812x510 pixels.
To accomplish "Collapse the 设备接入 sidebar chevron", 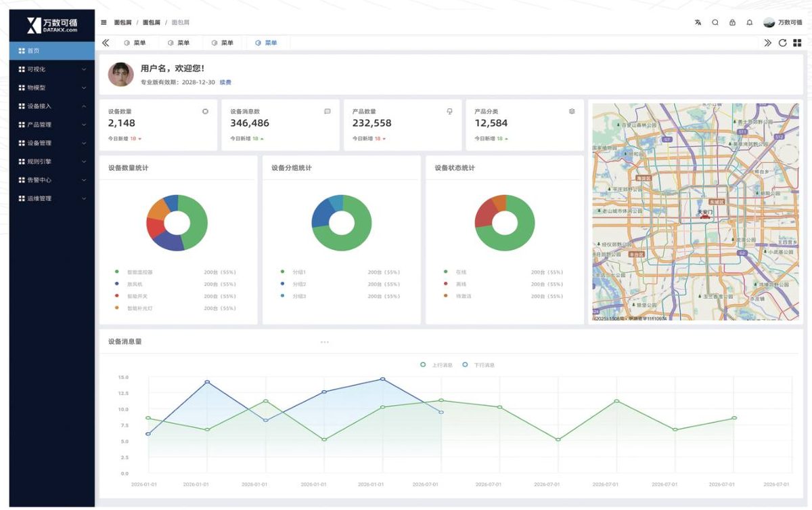I will point(84,106).
